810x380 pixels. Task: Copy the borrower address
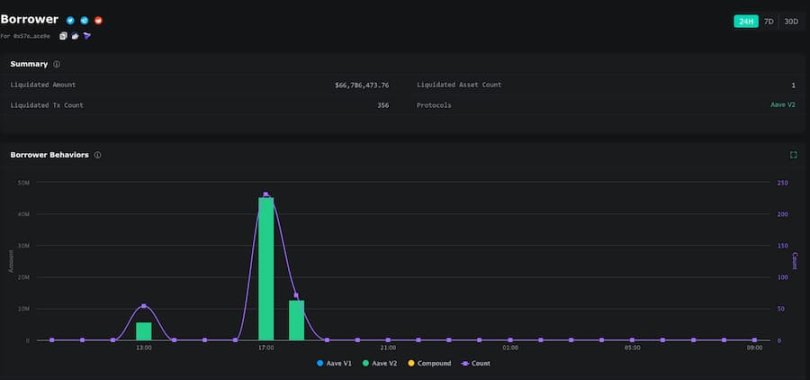64,36
